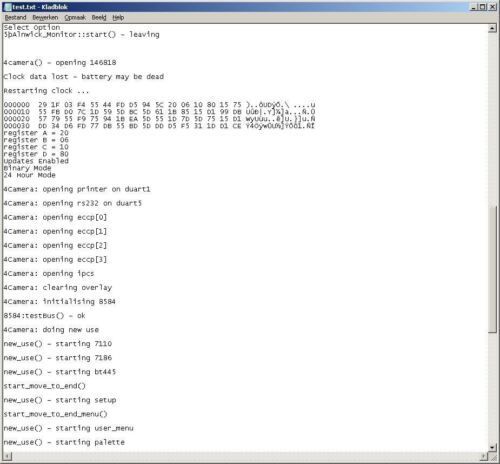Place cursor on 'Restarting clock ...' line
Screen dimensions: 500x464
click(46, 91)
